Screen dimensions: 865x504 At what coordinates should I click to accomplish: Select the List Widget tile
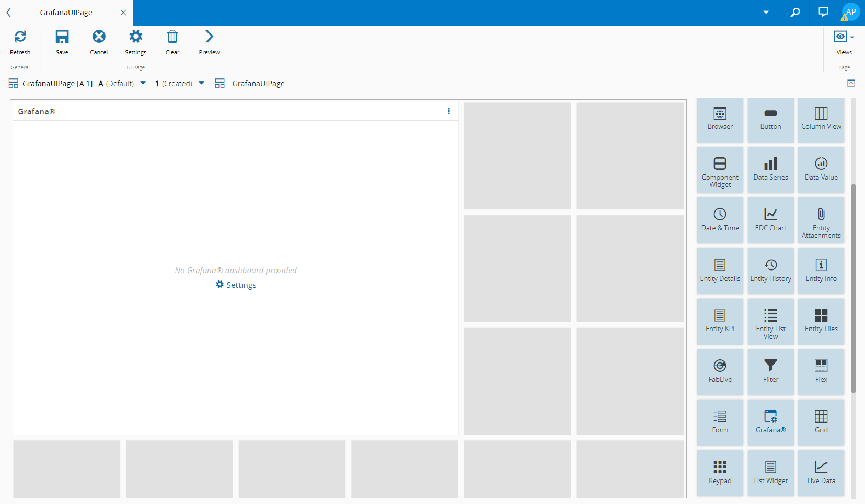[x=770, y=473]
